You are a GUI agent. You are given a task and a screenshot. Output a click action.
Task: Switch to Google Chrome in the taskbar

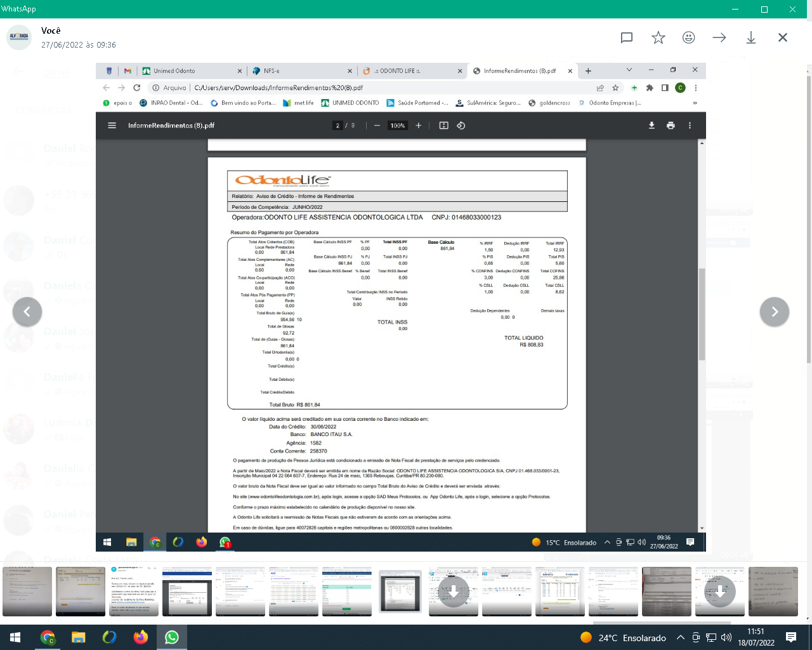(x=48, y=637)
